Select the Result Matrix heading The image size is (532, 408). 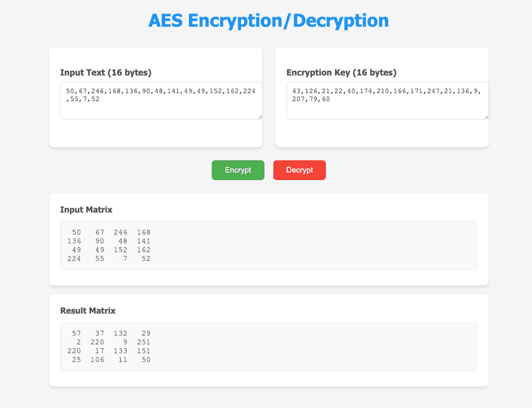pyautogui.click(x=88, y=310)
